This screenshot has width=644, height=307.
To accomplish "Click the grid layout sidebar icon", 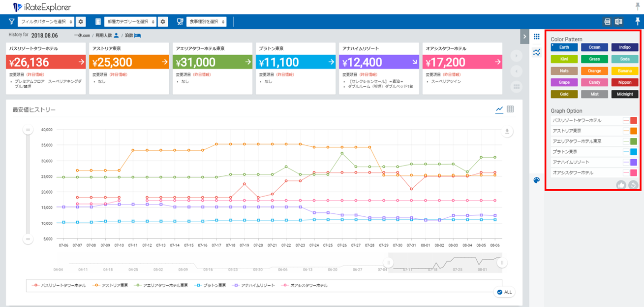I will coord(537,37).
